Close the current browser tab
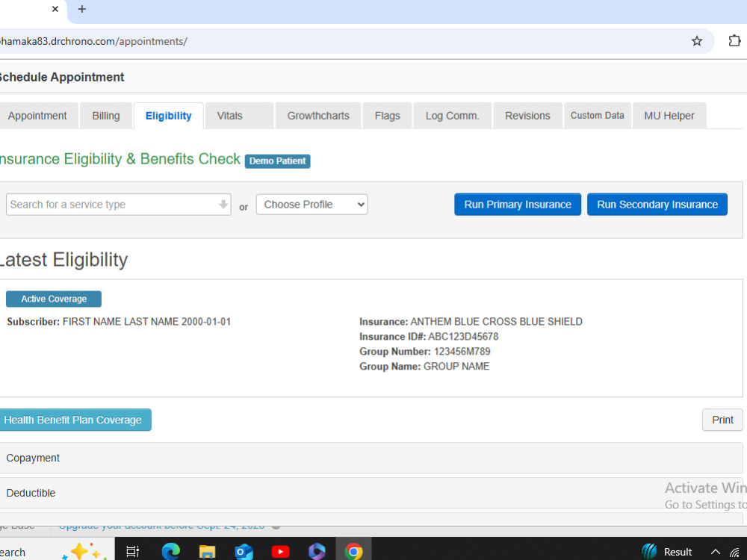Image resolution: width=747 pixels, height=560 pixels. (55, 9)
